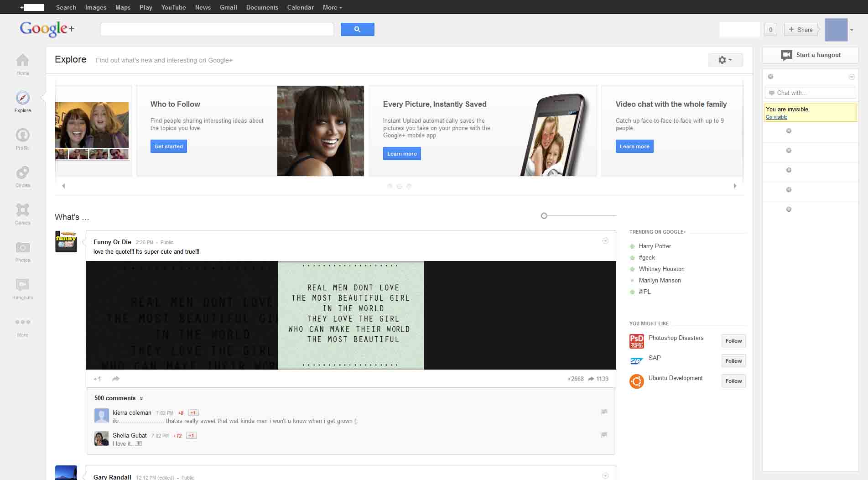Open Maps in top bar
Screen dimensions: 868x480
123,7
